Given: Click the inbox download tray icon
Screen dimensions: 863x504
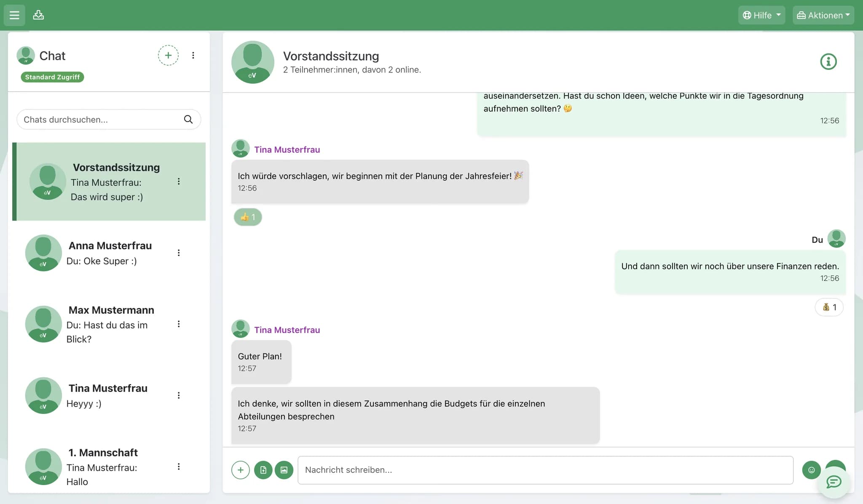Looking at the screenshot, I should (x=38, y=15).
